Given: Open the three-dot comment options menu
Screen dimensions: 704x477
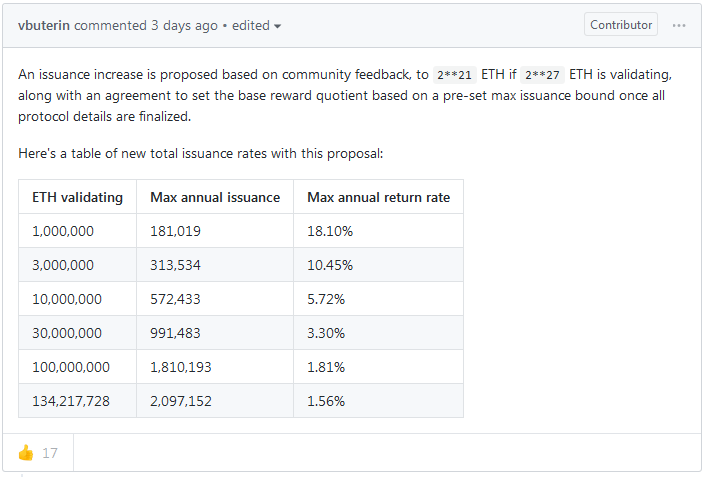Looking at the screenshot, I should pos(679,25).
